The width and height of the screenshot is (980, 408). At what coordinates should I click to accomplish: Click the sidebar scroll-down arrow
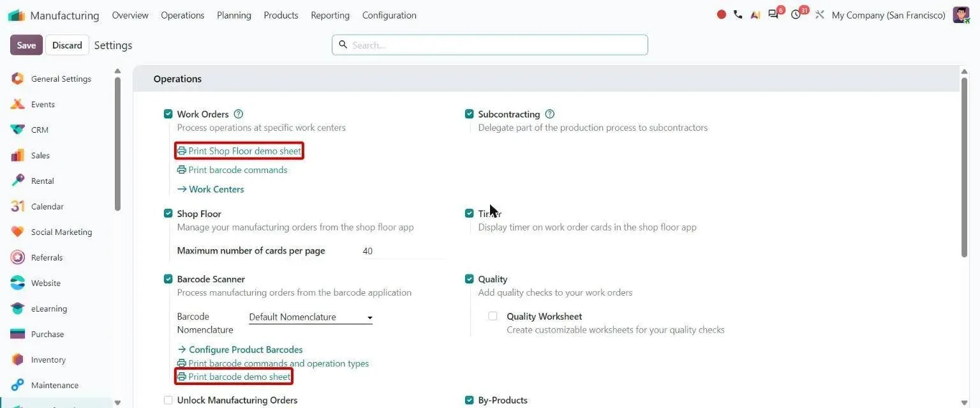pos(117,403)
